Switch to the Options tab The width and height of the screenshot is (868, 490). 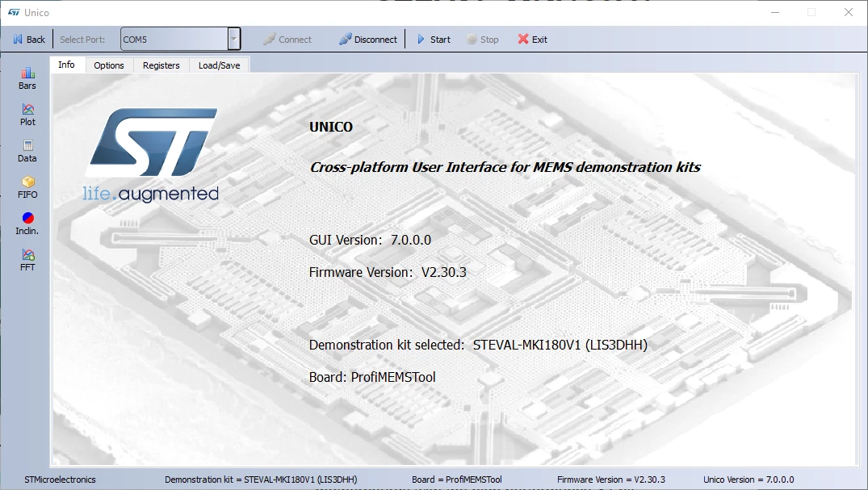click(109, 65)
